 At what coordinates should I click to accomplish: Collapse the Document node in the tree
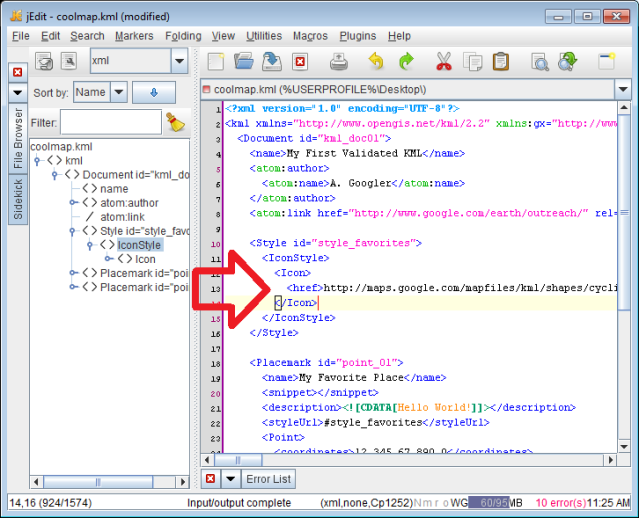[55, 175]
